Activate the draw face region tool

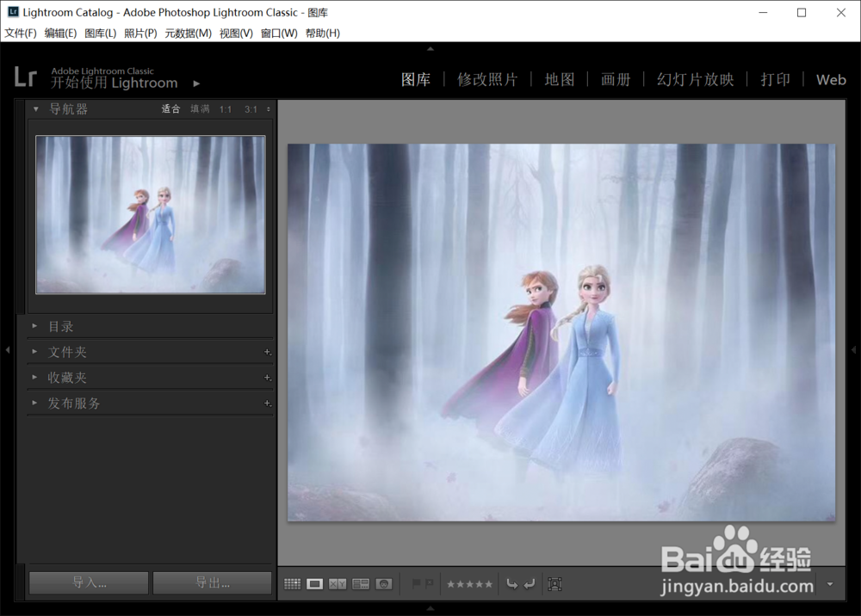pos(554,584)
